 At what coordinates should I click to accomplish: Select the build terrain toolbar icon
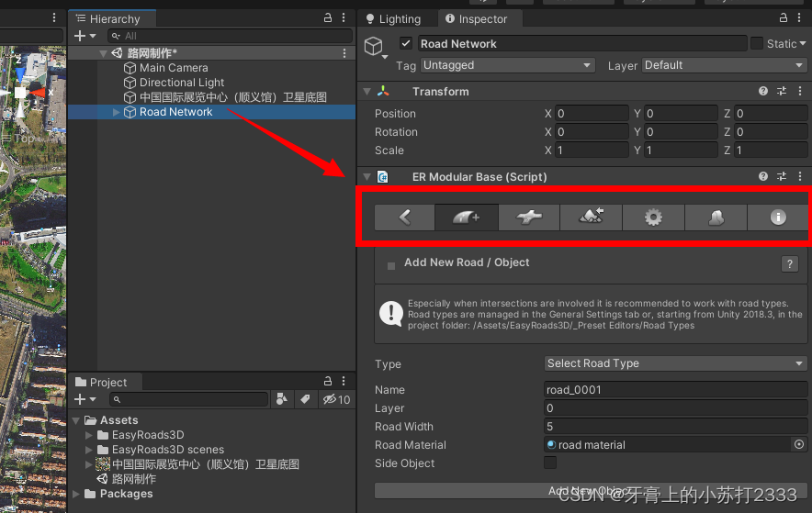click(591, 217)
